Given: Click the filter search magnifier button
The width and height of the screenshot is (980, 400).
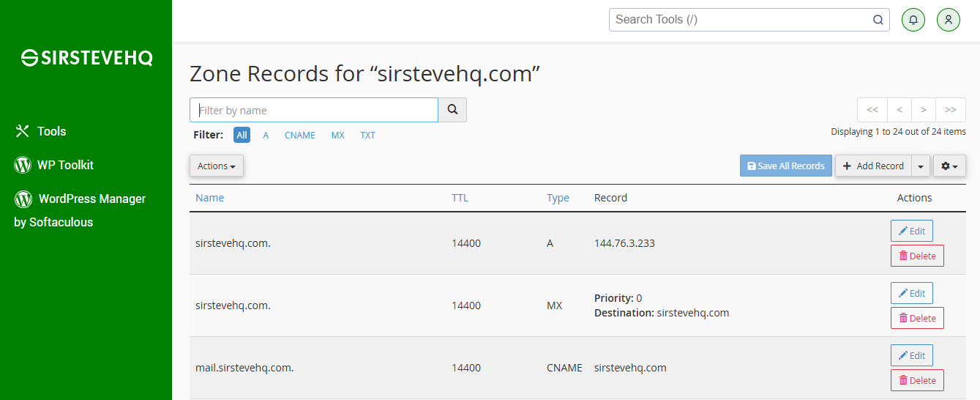Looking at the screenshot, I should 452,110.
